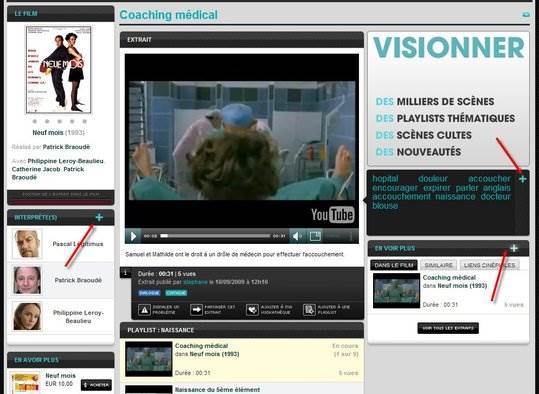Expand the Interprète(s) panel with plus icon

click(x=99, y=217)
